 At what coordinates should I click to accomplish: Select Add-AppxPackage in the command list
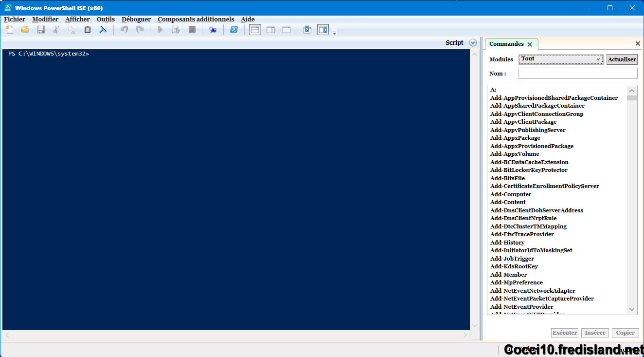515,138
